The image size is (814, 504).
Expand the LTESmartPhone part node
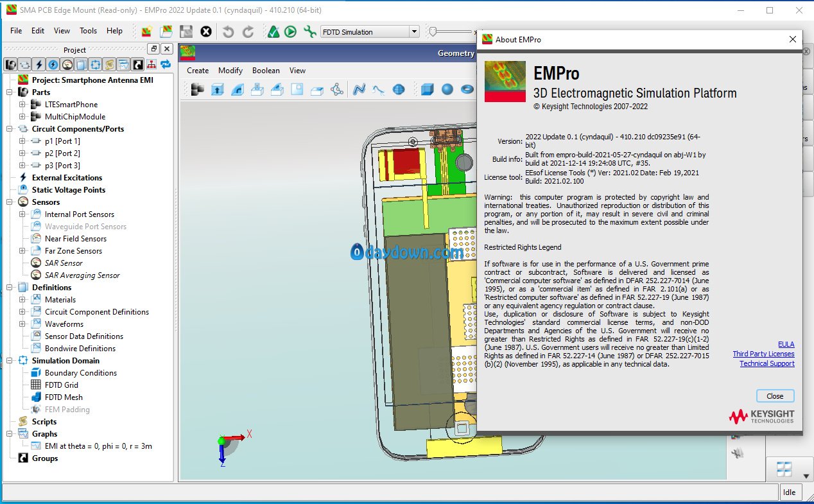[x=22, y=105]
